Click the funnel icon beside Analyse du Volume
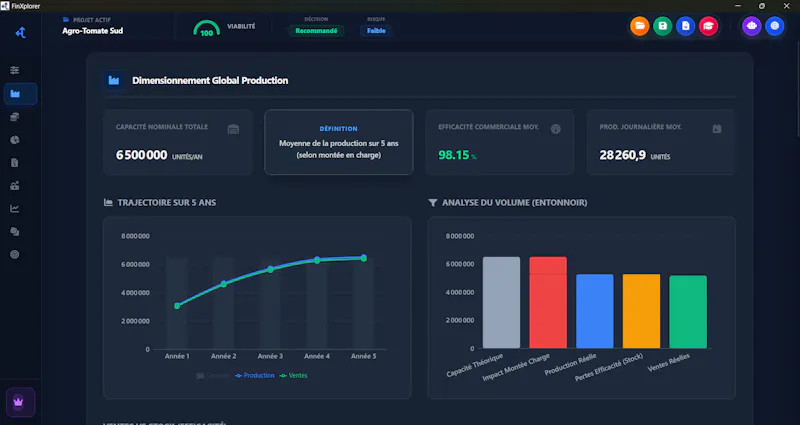 click(433, 203)
